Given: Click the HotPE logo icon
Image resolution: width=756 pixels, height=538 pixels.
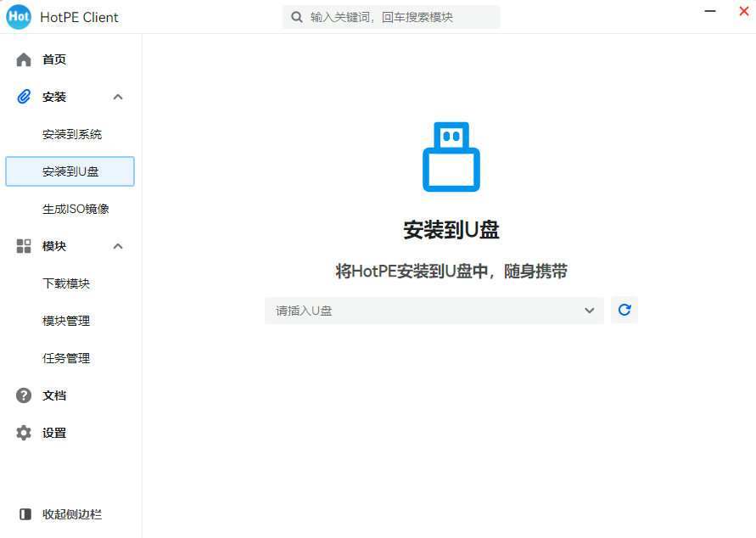Looking at the screenshot, I should [19, 17].
